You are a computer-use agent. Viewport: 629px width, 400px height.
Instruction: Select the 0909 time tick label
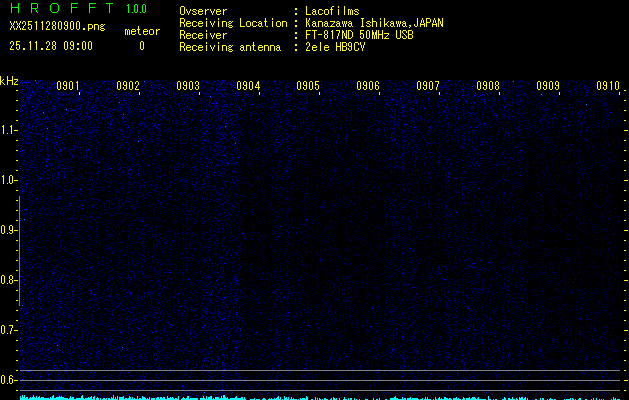pyautogui.click(x=548, y=87)
